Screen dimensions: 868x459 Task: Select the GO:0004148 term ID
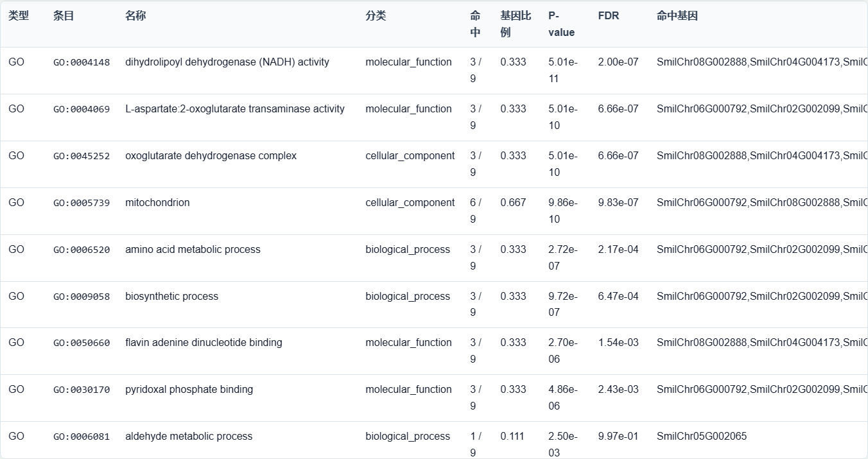click(x=82, y=62)
